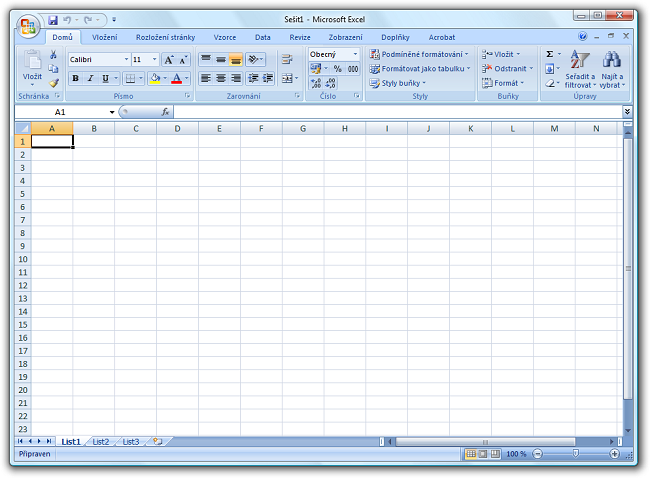The image size is (650, 478).
Task: Switch to sheet List2
Action: tap(101, 442)
